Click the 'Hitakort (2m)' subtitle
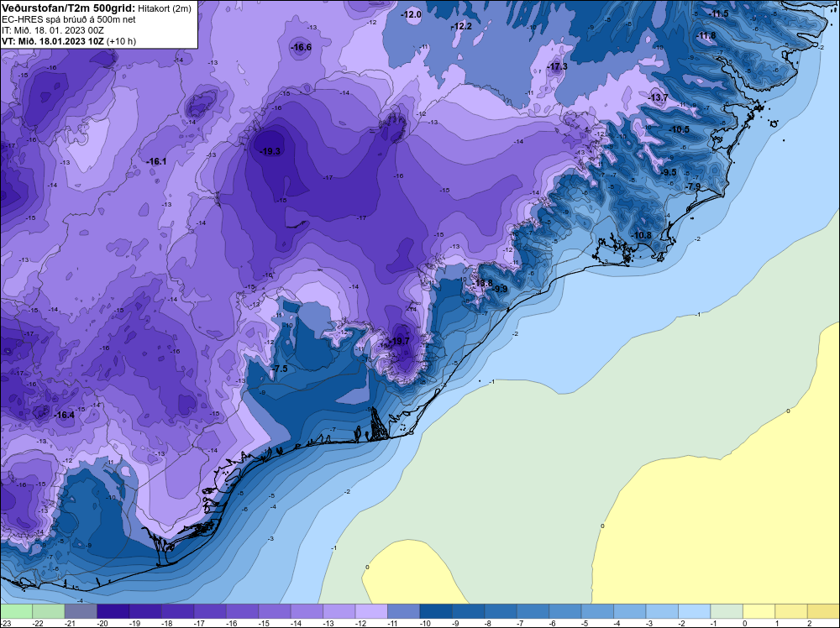840x628 pixels. click(165, 8)
